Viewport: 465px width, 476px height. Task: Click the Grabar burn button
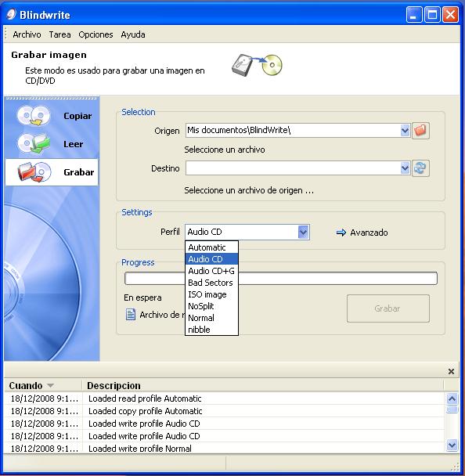tap(388, 308)
